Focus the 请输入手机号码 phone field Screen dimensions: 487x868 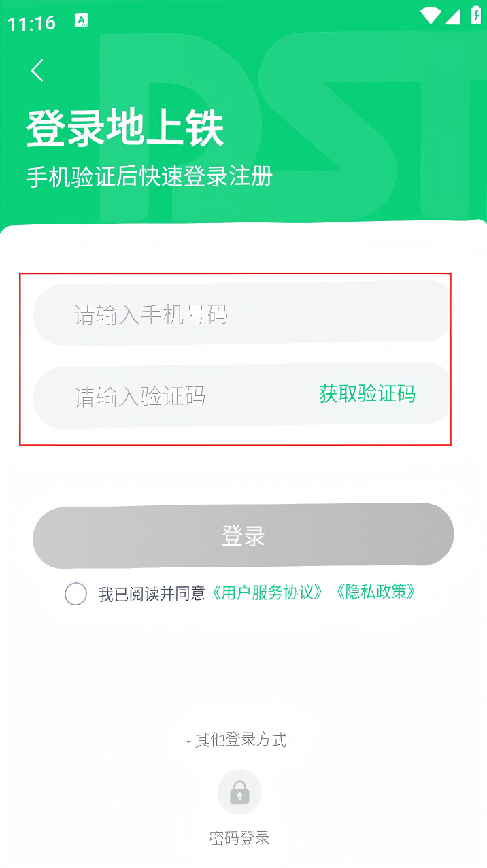tap(242, 314)
